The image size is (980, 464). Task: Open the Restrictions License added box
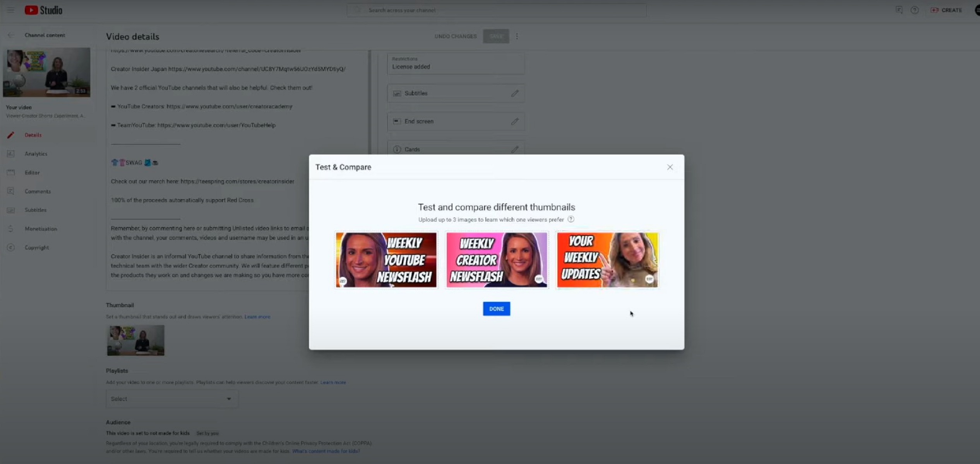click(x=456, y=63)
